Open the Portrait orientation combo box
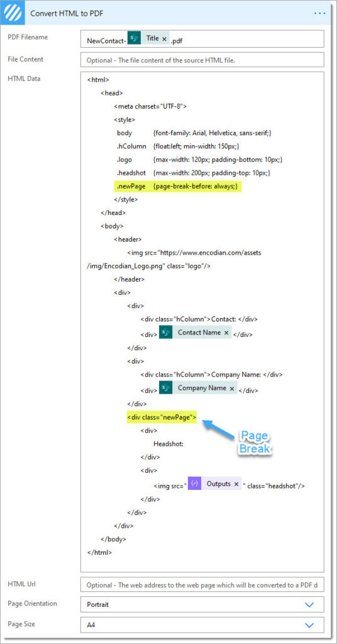 202,604
